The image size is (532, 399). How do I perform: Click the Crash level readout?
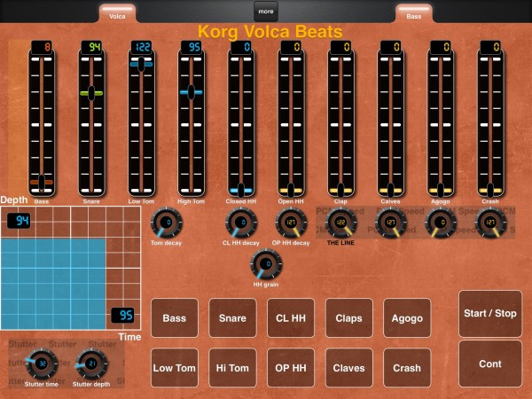pos(490,47)
